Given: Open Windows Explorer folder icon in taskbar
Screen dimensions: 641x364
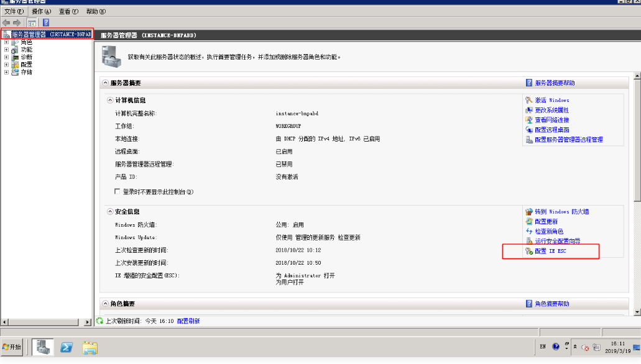Looking at the screenshot, I should point(90,347).
